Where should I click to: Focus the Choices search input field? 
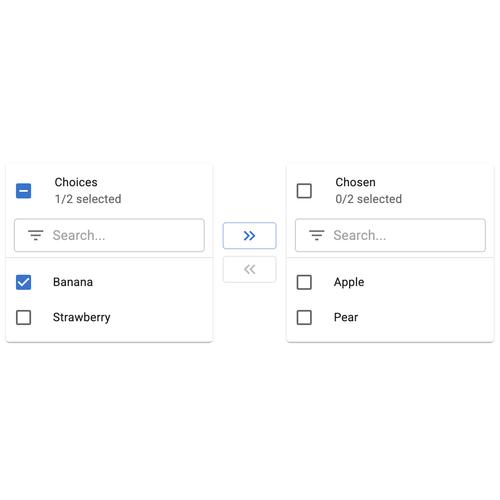[109, 235]
